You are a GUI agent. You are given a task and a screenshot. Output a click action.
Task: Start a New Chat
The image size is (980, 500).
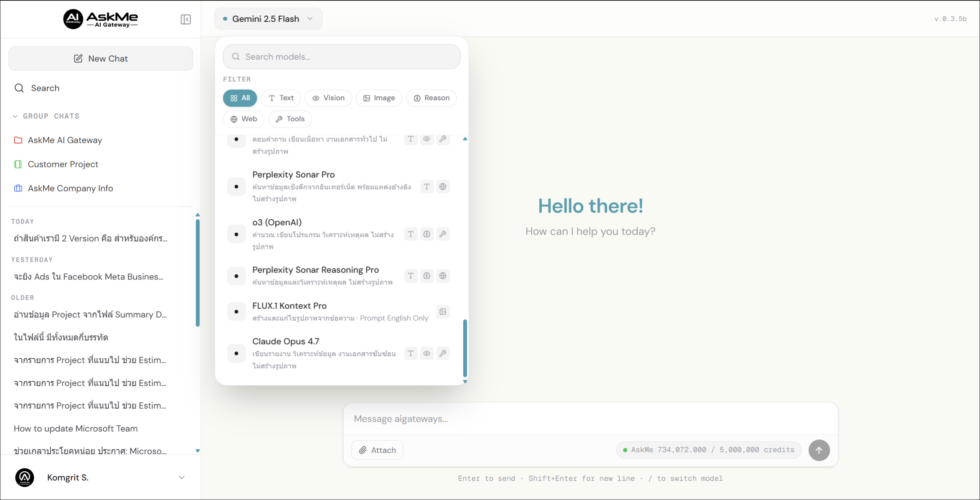coord(101,59)
